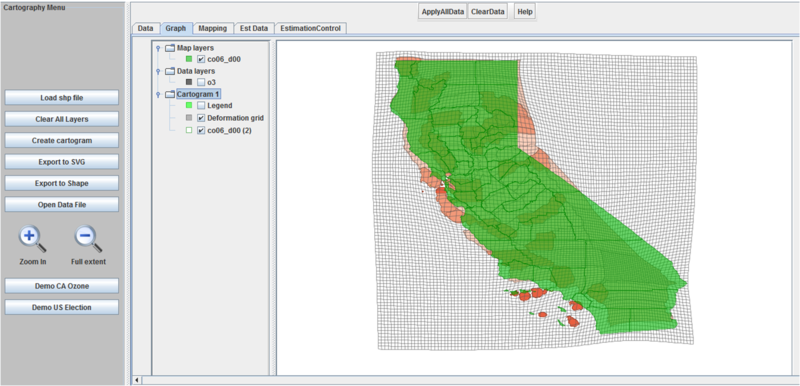This screenshot has height=386, width=800.
Task: Open the Mapping tab
Action: pos(213,29)
